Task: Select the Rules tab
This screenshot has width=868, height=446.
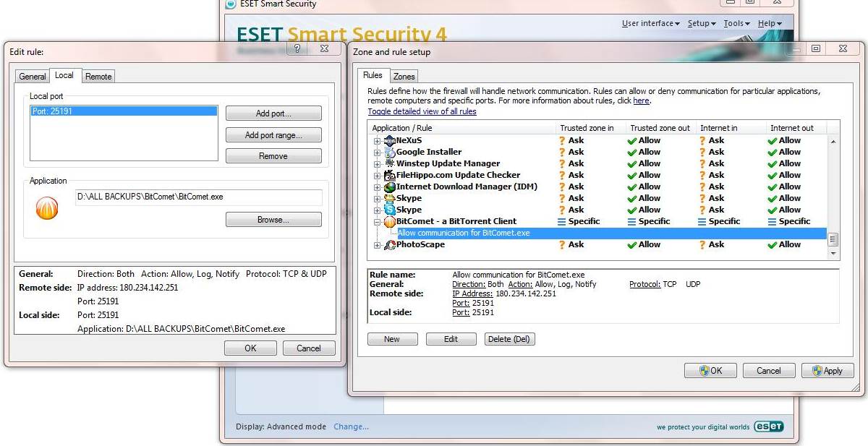Action: pyautogui.click(x=373, y=75)
